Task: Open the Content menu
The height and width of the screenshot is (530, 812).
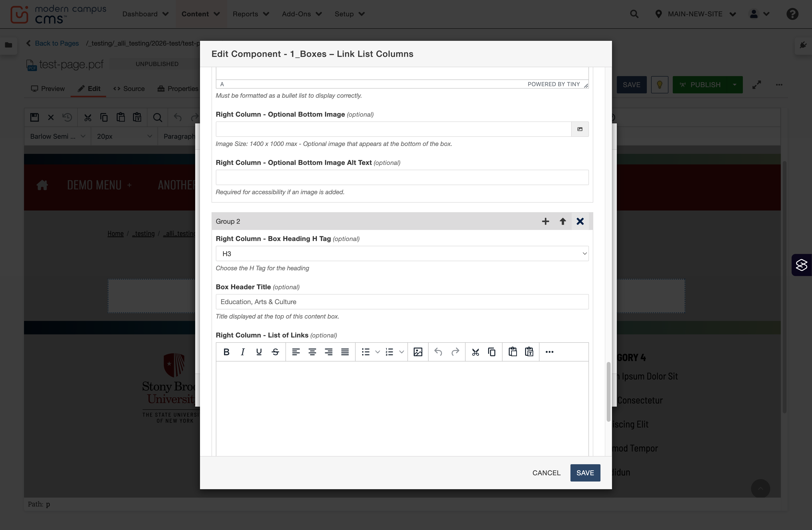Action: pos(201,14)
